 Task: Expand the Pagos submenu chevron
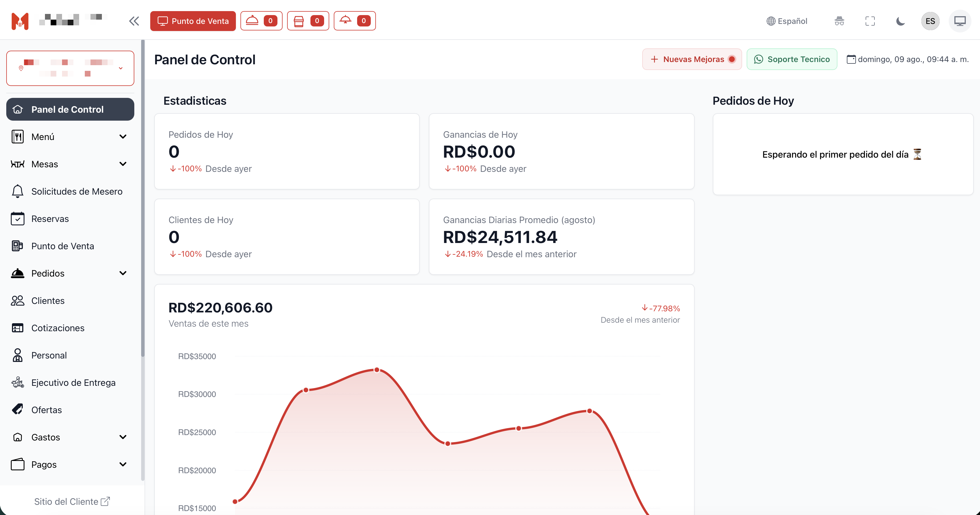tap(123, 464)
